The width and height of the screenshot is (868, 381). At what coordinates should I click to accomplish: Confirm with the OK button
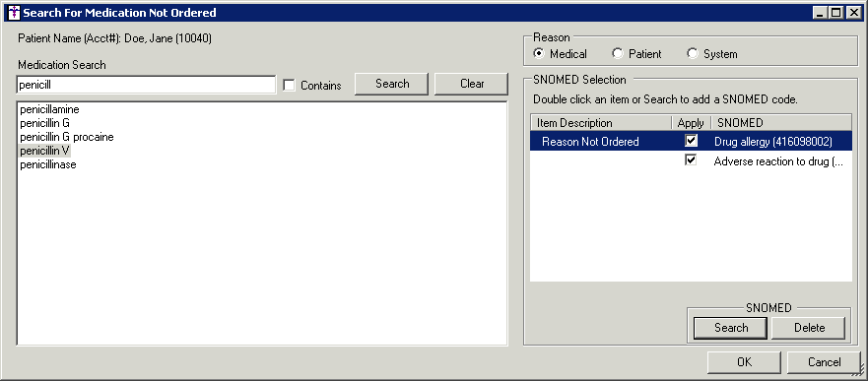[x=744, y=362]
